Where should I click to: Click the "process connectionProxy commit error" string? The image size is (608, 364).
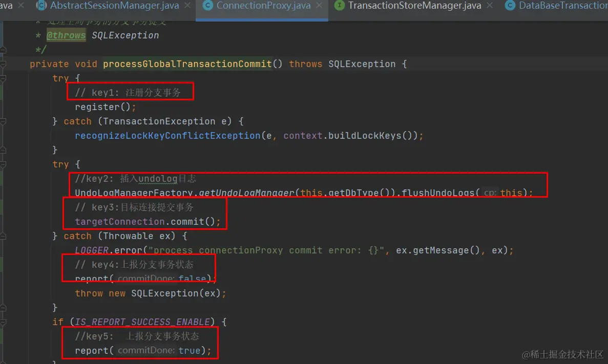tap(266, 250)
